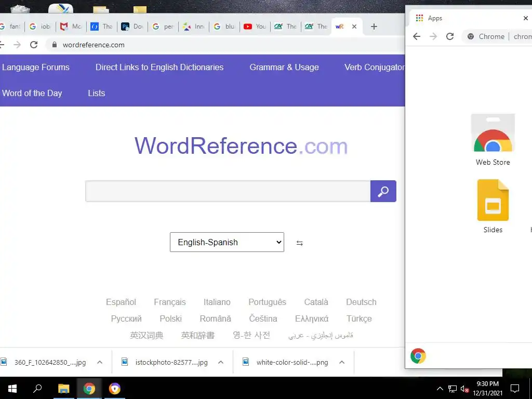Switch to the YouTube tab
This screenshot has width=532, height=399.
pos(255,26)
